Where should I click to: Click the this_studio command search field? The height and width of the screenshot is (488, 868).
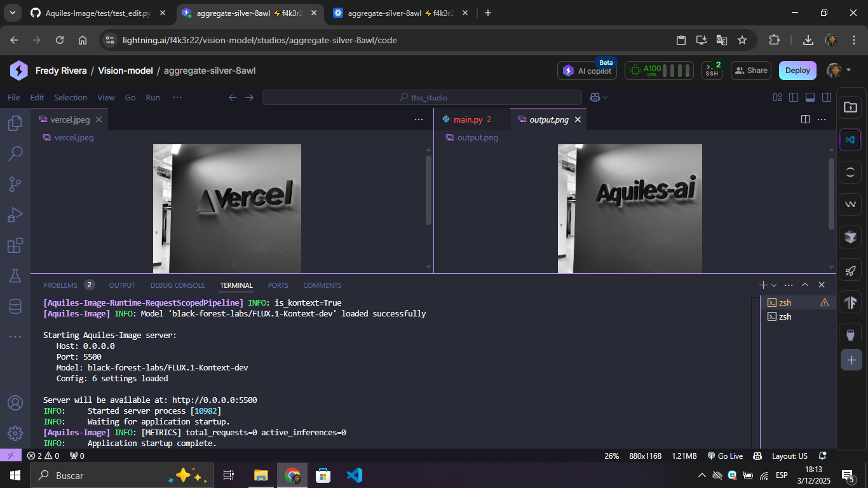422,97
